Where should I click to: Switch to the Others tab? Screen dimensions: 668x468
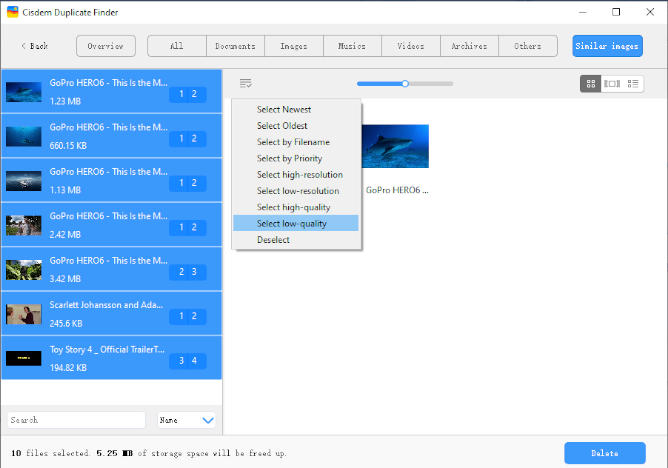(x=527, y=46)
